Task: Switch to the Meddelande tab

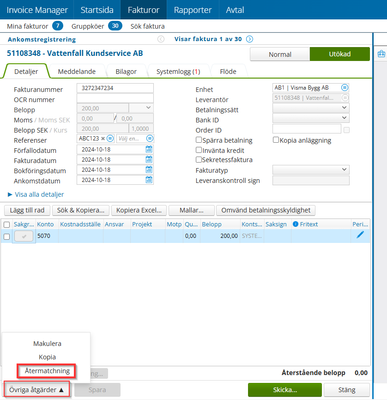Action: point(77,71)
